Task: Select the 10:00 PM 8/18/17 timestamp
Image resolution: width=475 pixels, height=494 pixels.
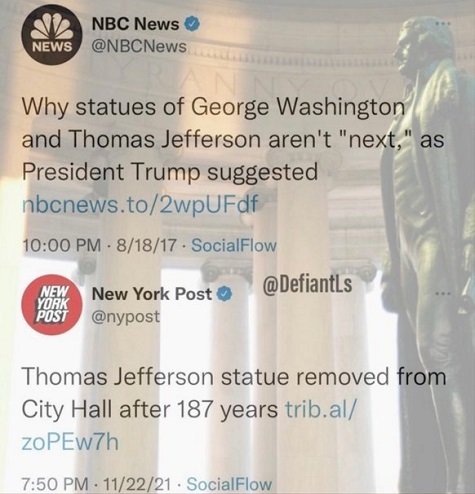Action: coord(99,246)
